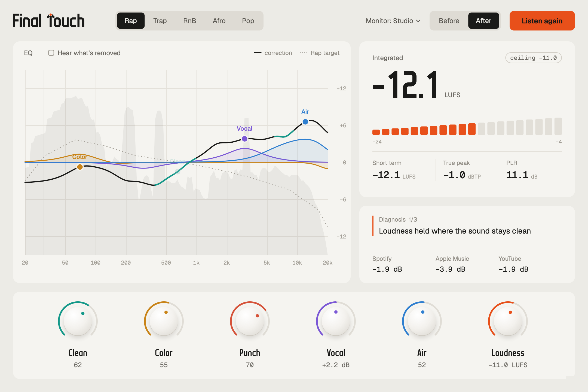Adjust the Color knob

[x=164, y=321]
